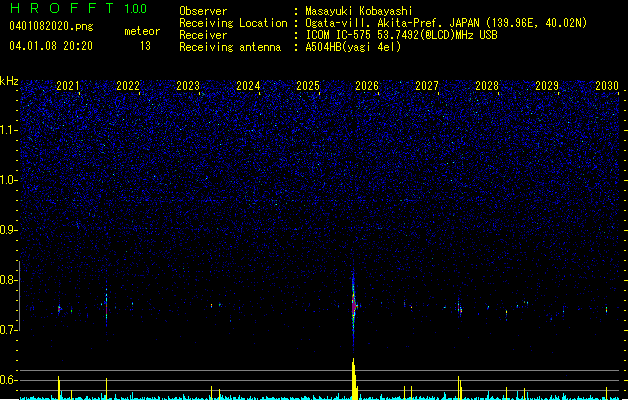This screenshot has height=400, width=629.
Task: Click the Receiving antenna label
Action: point(230,47)
